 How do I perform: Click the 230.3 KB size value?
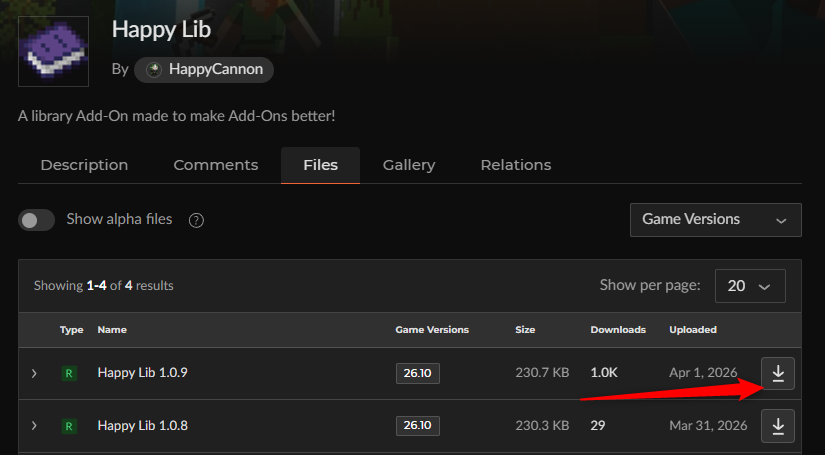point(542,426)
